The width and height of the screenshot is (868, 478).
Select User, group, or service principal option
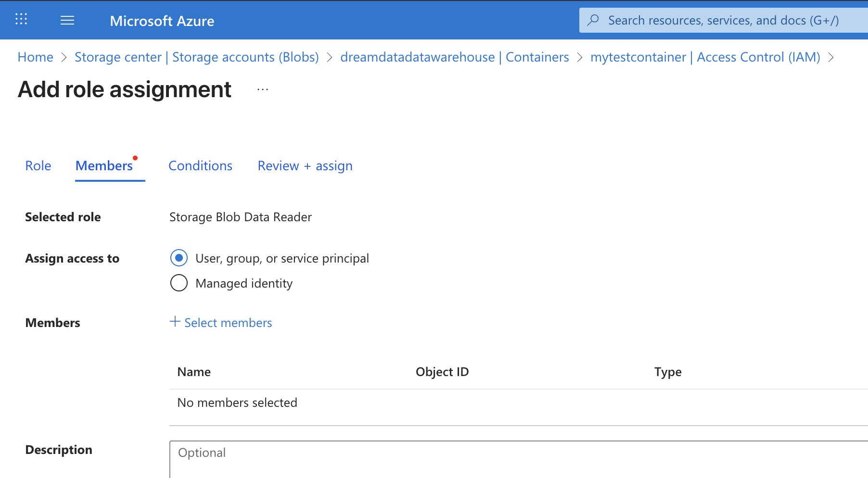click(179, 258)
